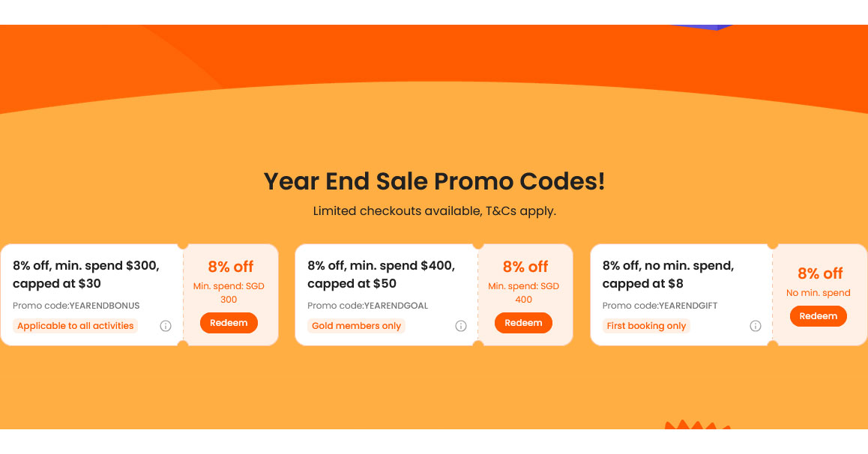Image resolution: width=868 pixels, height=454 pixels.
Task: Click the "Min. spend: SGD 400" label
Action: pos(523,292)
